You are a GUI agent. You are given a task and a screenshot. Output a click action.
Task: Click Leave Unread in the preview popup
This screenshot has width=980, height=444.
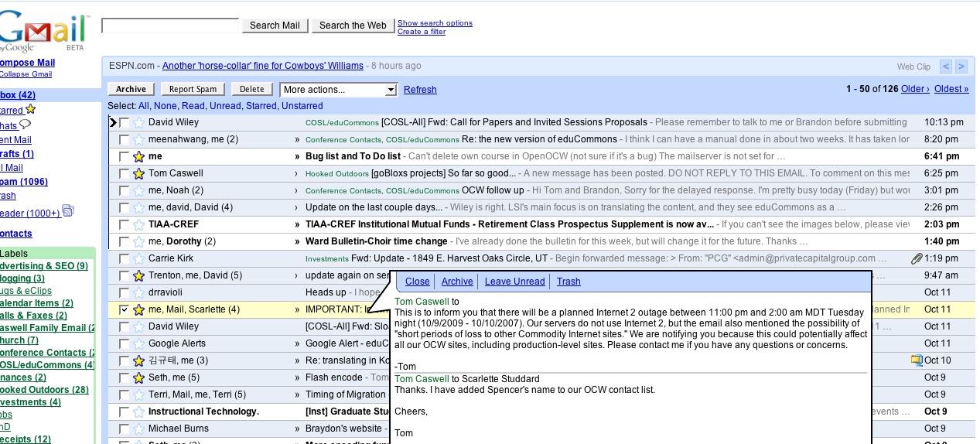pyautogui.click(x=514, y=282)
